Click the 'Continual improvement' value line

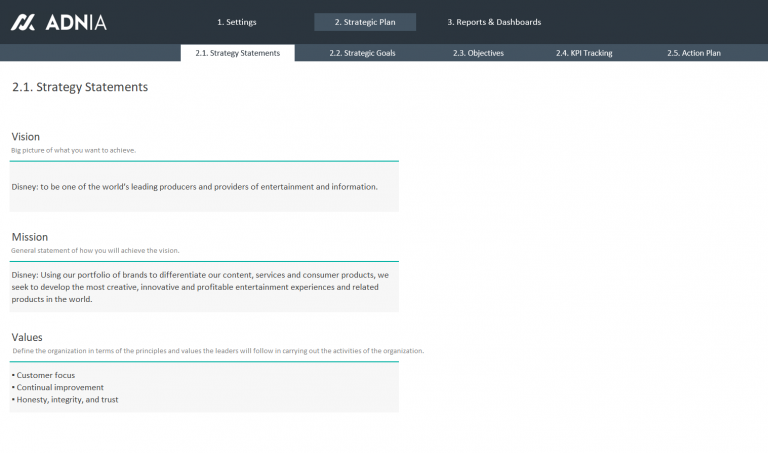click(x=60, y=387)
